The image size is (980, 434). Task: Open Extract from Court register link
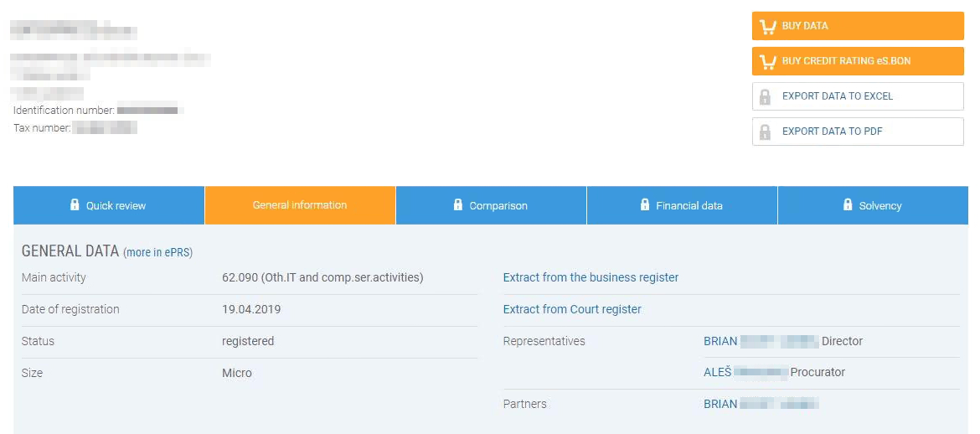(x=572, y=309)
